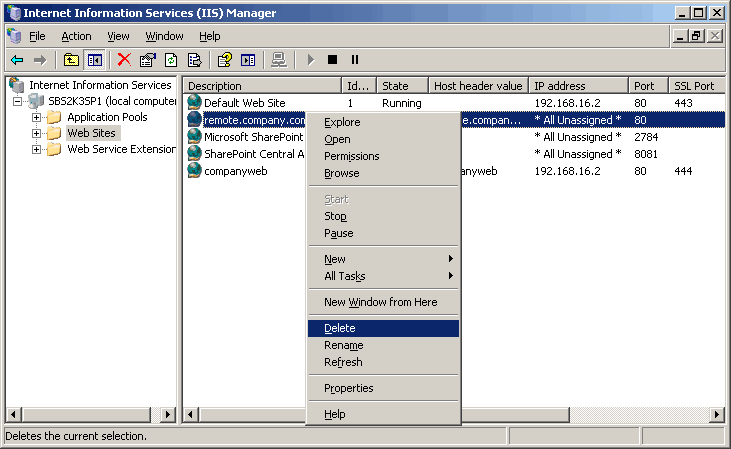Choose Refresh from the context menu
Image resolution: width=731 pixels, height=449 pixels.
[383, 362]
